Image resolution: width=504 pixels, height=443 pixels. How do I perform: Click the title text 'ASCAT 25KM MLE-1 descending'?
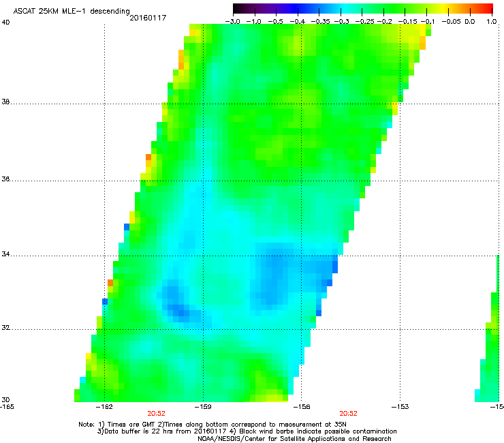(x=72, y=12)
